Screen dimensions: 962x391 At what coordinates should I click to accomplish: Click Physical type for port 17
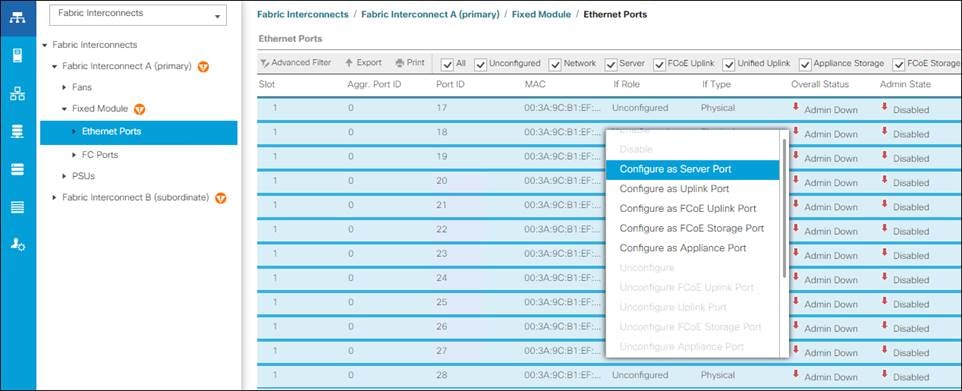(718, 108)
